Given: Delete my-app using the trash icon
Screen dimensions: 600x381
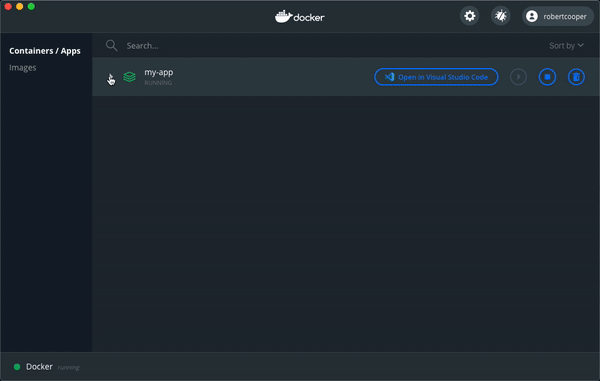Looking at the screenshot, I should click(x=576, y=77).
